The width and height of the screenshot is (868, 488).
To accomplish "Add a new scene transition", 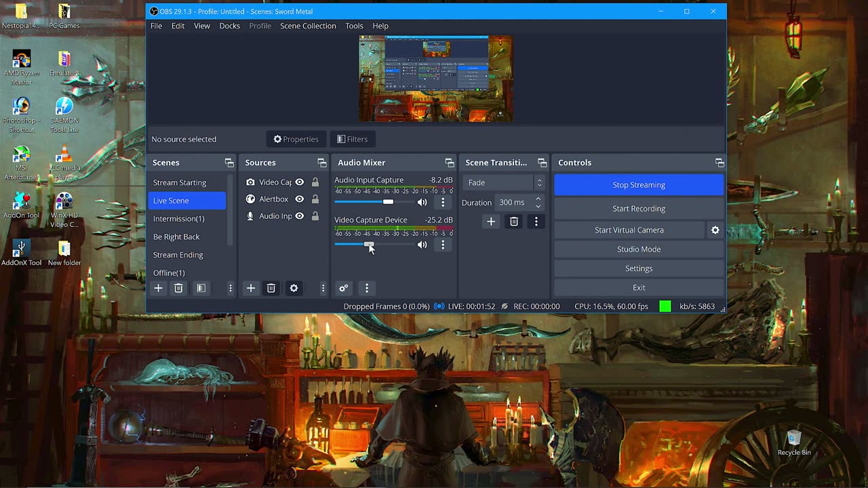I will [491, 222].
